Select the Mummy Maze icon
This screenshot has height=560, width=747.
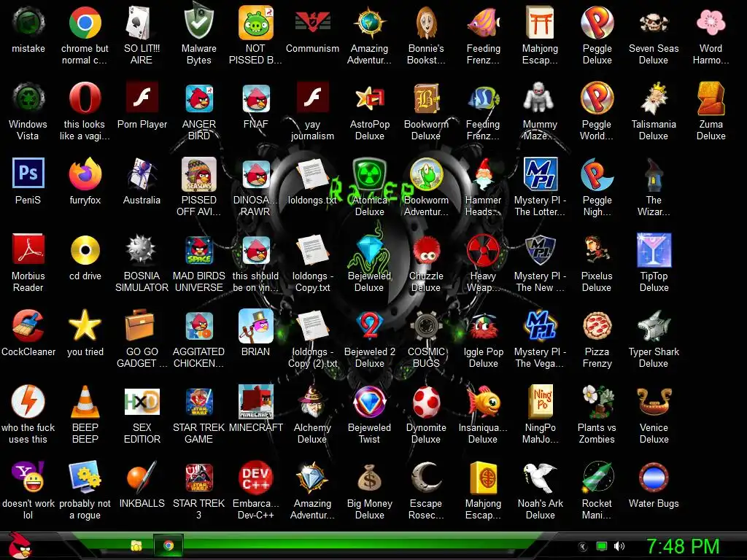tap(540, 98)
